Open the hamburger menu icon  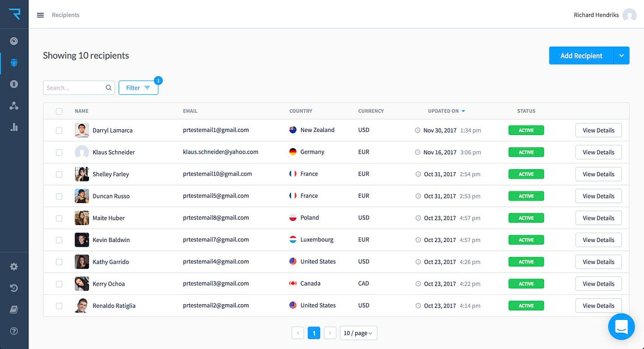(40, 15)
